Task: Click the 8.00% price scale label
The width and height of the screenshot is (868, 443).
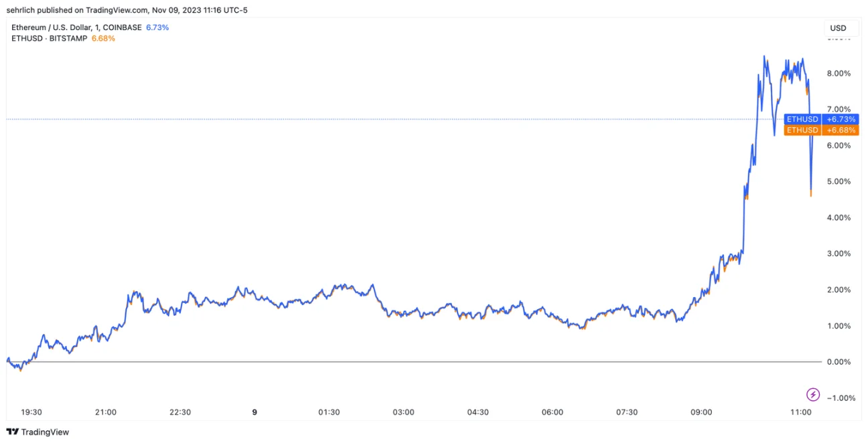Action: tap(839, 73)
